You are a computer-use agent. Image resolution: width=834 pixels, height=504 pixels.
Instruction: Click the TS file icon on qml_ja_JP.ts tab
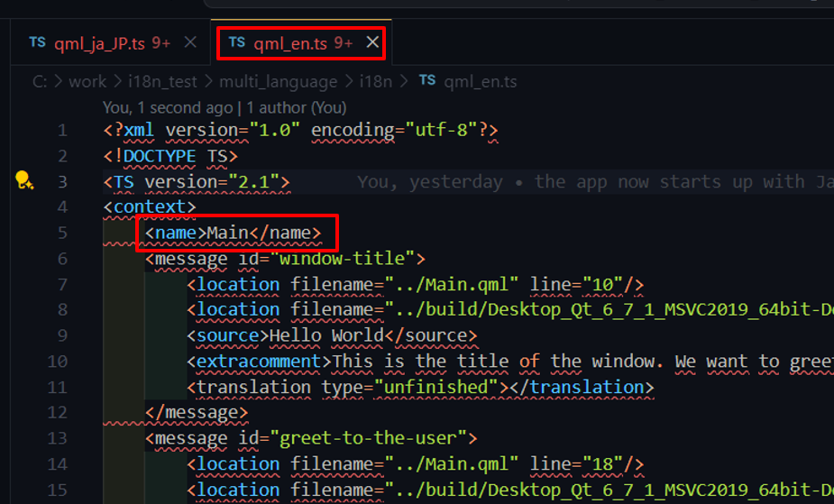37,42
